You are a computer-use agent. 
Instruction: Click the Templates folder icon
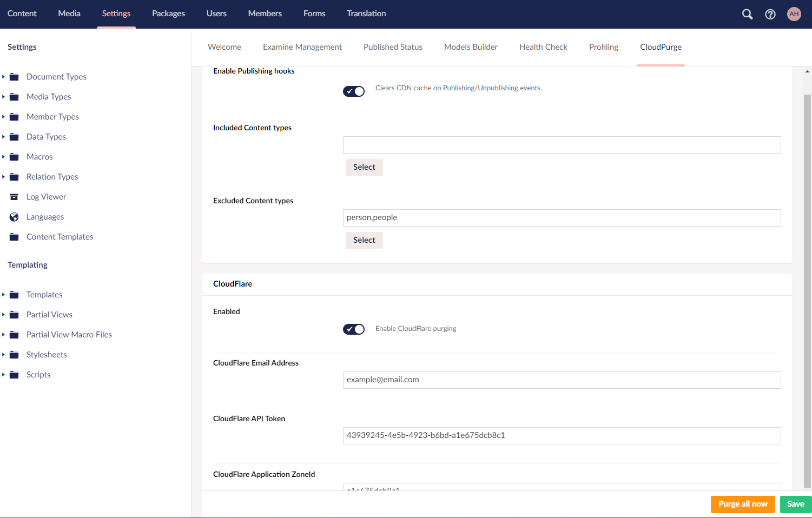point(15,295)
